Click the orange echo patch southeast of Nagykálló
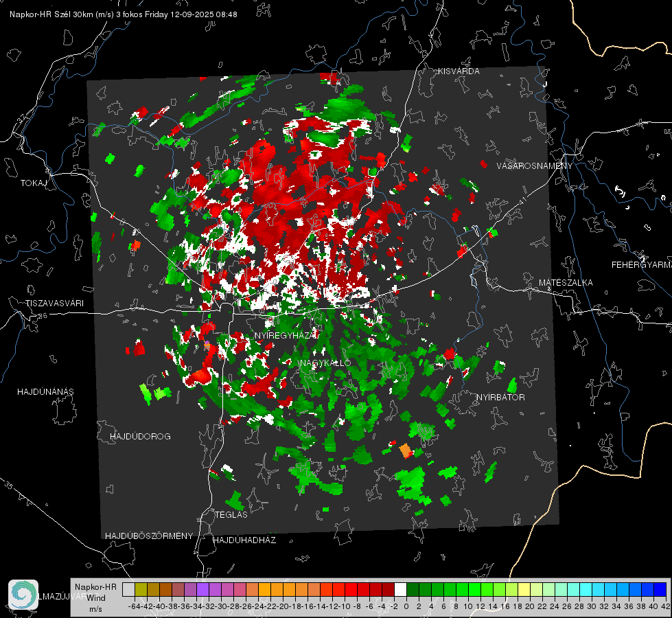Image resolution: width=672 pixels, height=618 pixels. click(406, 451)
